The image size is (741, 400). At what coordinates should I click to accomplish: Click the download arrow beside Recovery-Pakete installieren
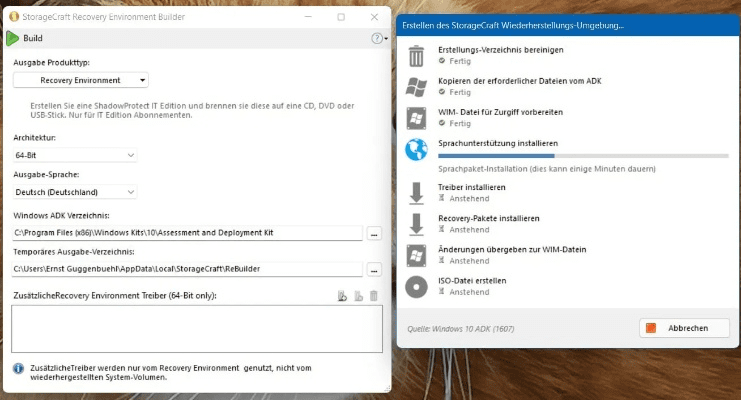click(x=416, y=224)
